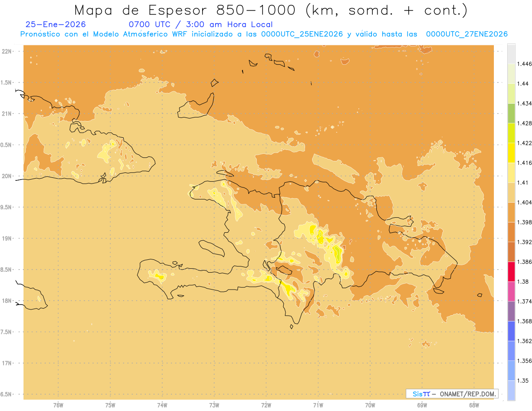Click the "0700 UTC / 3:00 am Hora Local" time
The width and height of the screenshot is (532, 411).
pyautogui.click(x=200, y=25)
